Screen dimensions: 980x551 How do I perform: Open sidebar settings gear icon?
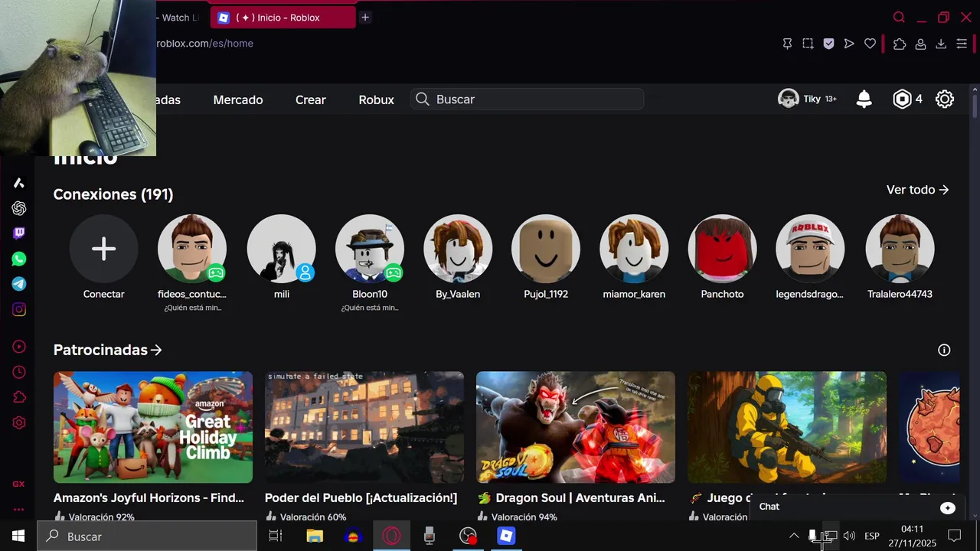point(19,422)
